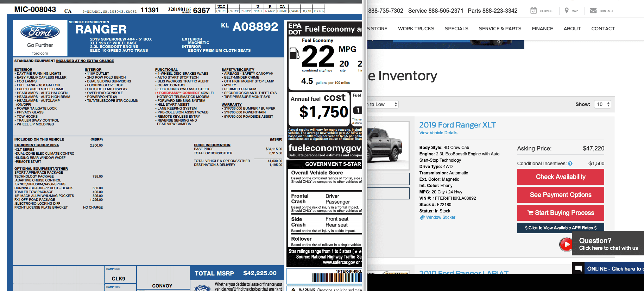Open the Map pin icon in the dealer header
This screenshot has width=644, height=291.
pyautogui.click(x=567, y=11)
